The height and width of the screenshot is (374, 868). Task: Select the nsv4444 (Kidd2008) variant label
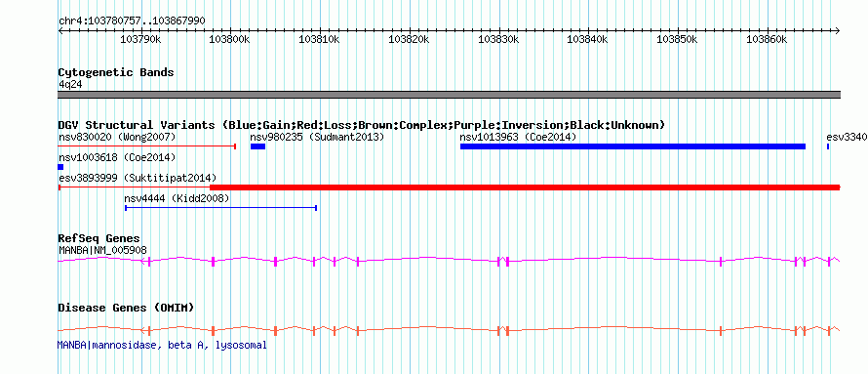tap(177, 198)
